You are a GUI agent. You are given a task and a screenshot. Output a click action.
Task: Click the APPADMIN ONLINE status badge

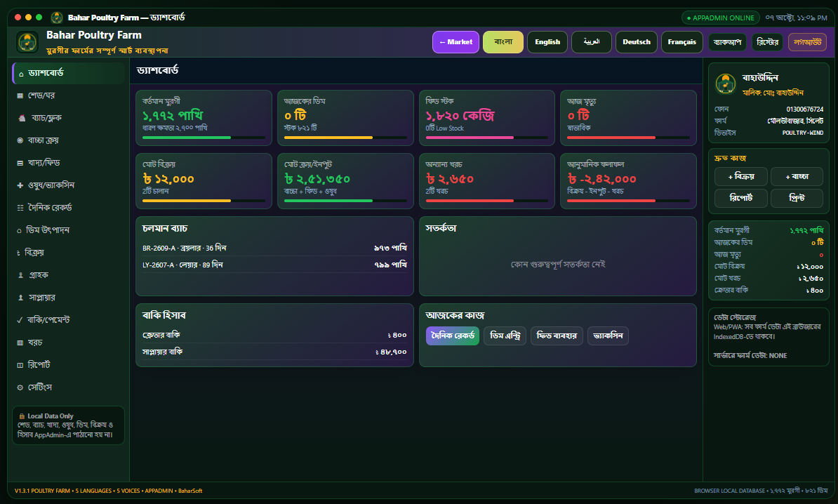click(720, 18)
